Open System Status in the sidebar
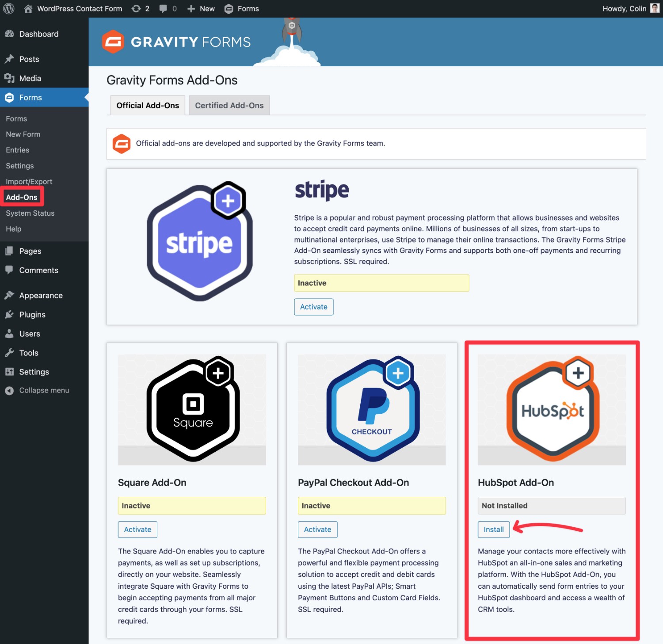Viewport: 663px width, 644px height. point(30,213)
